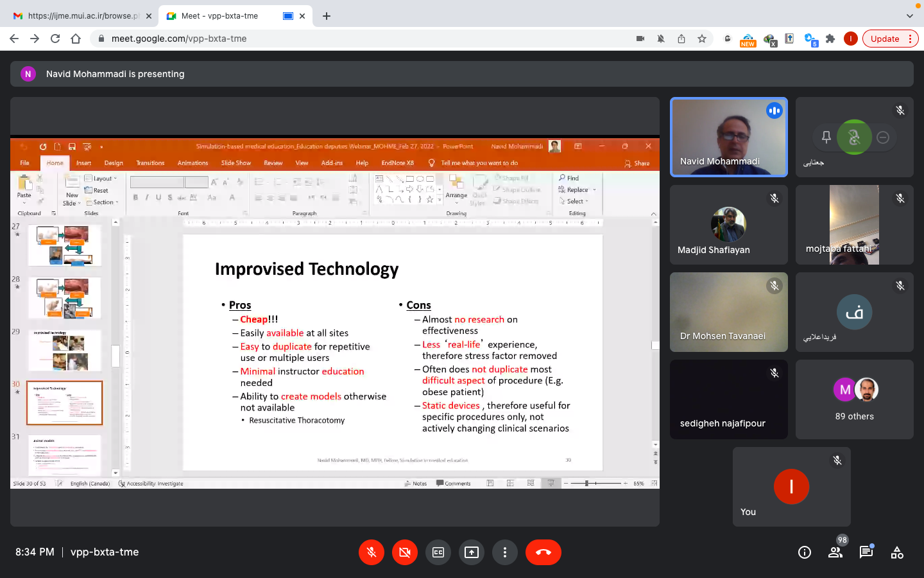Toggle the microphone mute button
924x578 pixels.
372,552
